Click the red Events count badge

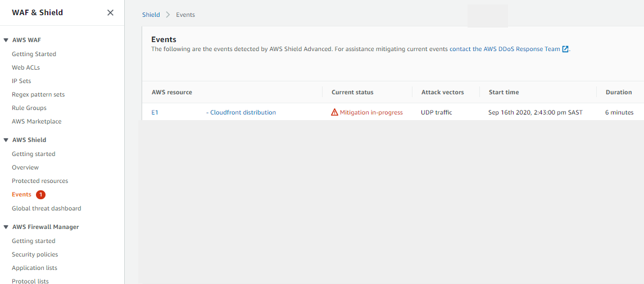(40, 195)
